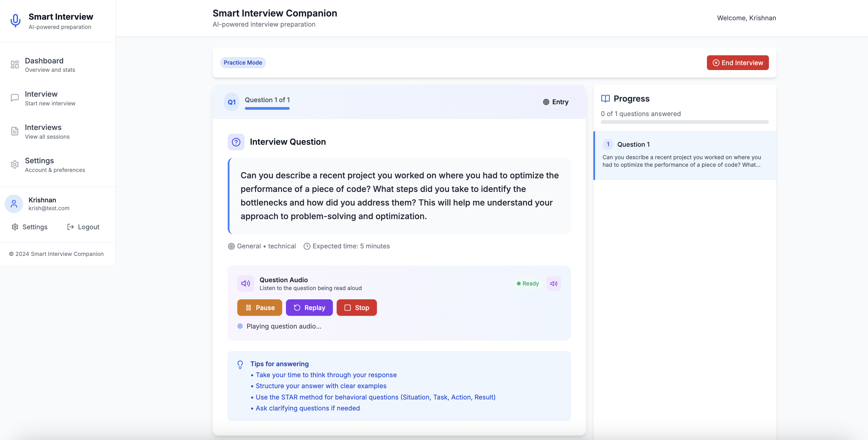Stop the question audio
868x440 pixels.
click(356, 308)
